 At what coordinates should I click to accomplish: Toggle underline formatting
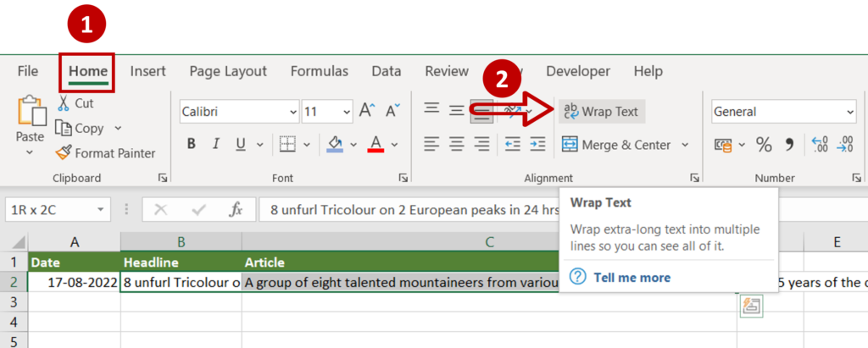tap(241, 145)
